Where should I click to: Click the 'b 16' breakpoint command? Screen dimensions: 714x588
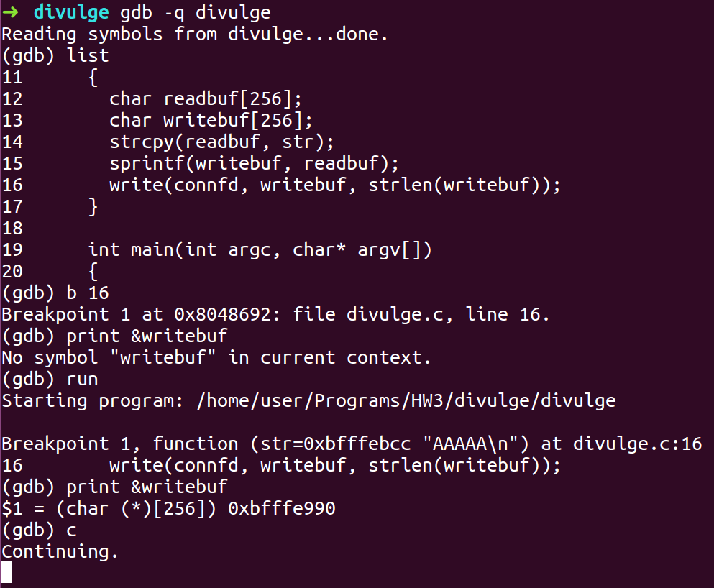point(88,293)
